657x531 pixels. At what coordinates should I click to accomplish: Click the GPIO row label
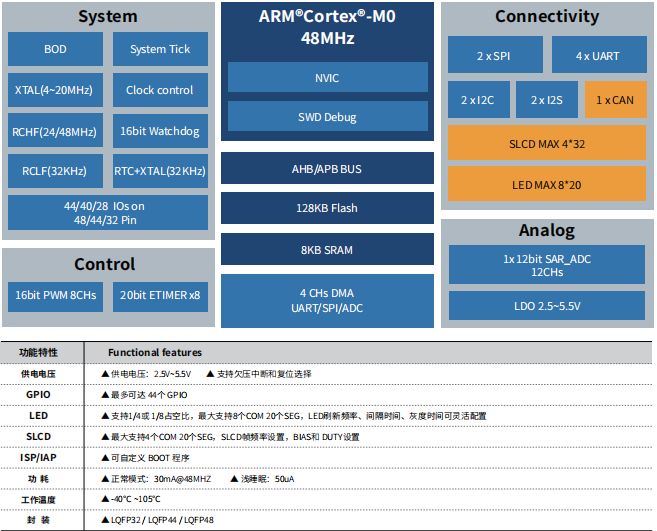(38, 395)
